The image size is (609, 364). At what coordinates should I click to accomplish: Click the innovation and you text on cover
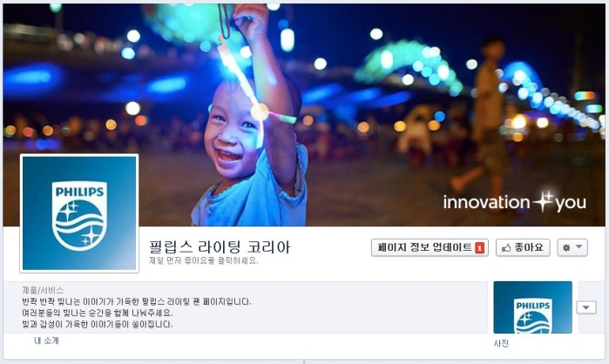tap(515, 202)
